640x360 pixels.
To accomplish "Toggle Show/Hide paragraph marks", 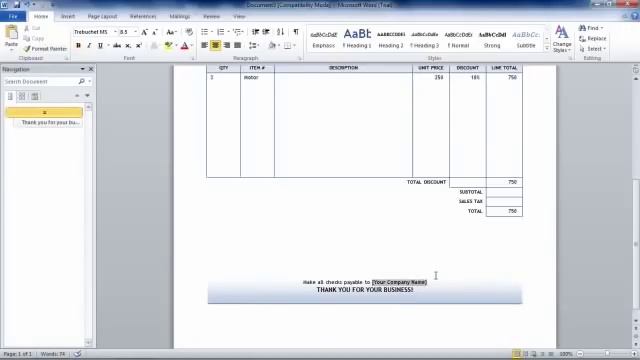I will click(296, 32).
